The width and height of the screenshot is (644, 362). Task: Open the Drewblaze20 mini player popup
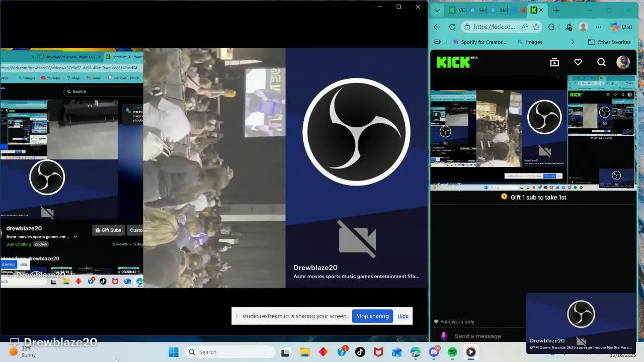(x=581, y=323)
